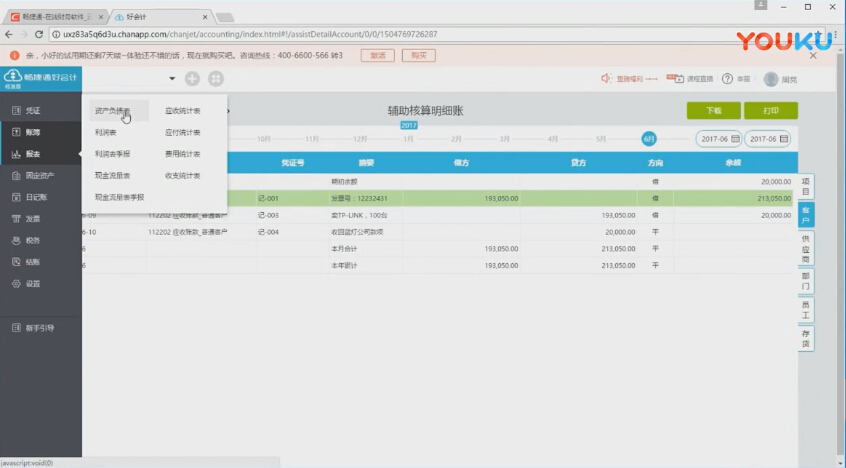Select the 5月 marker on month timeline
Viewport: 846px width, 468px height.
point(601,139)
